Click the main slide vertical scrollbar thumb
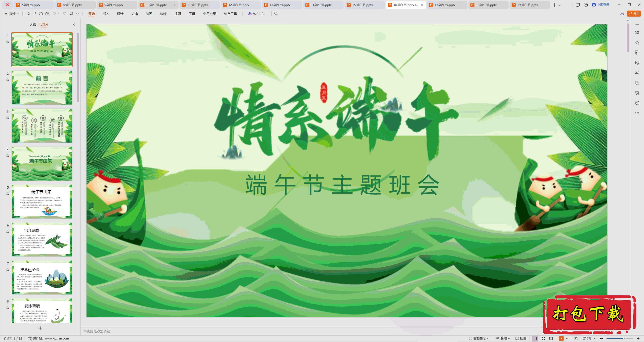Viewport: 644px width, 342px height. coord(628,38)
